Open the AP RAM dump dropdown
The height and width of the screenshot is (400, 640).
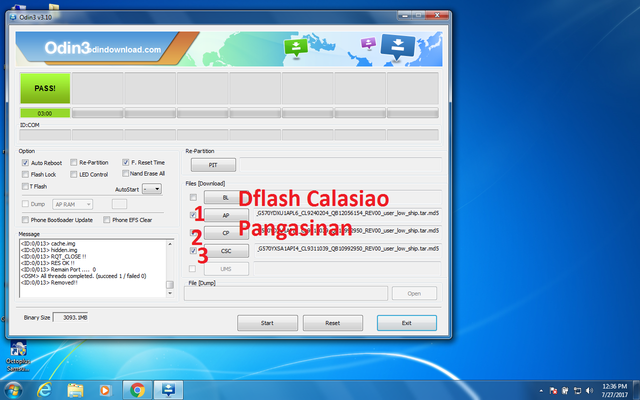click(x=72, y=204)
